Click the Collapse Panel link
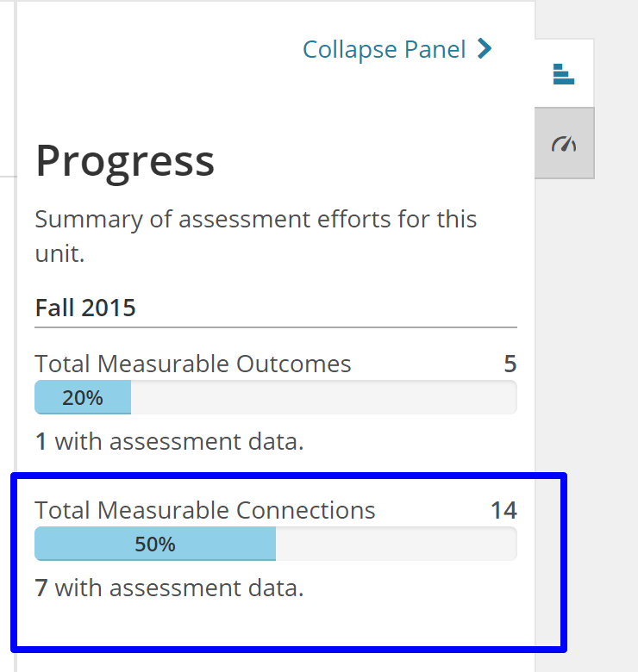Image resolution: width=638 pixels, height=672 pixels. [397, 50]
